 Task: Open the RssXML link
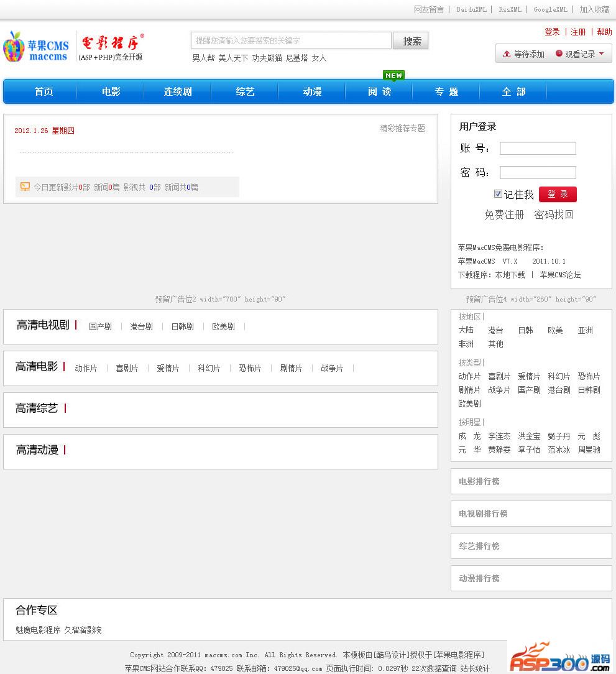pyautogui.click(x=510, y=9)
